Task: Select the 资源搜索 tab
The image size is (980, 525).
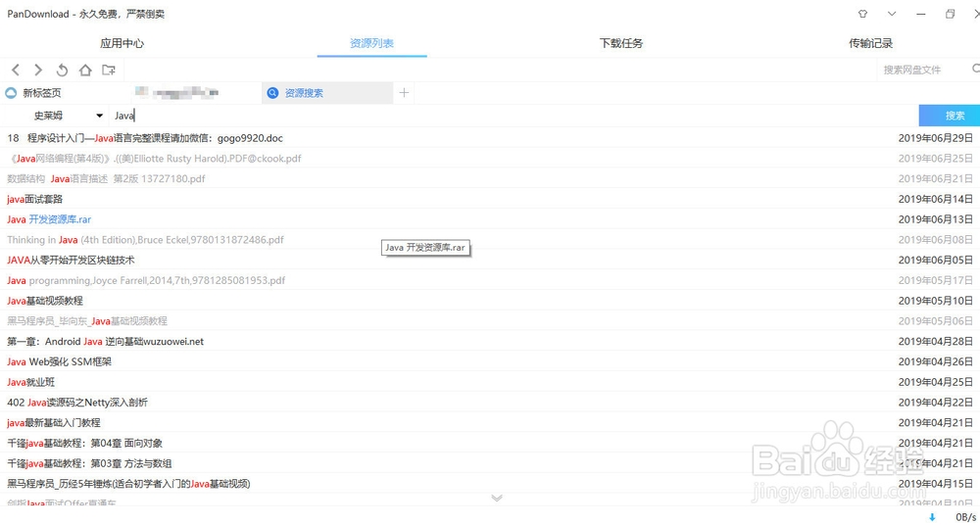Action: [x=327, y=93]
